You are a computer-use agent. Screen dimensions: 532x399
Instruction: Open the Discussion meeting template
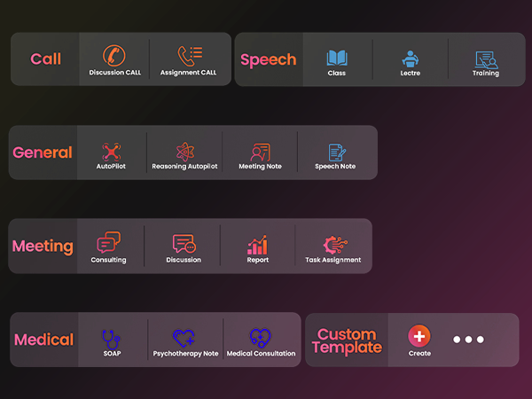click(x=184, y=245)
